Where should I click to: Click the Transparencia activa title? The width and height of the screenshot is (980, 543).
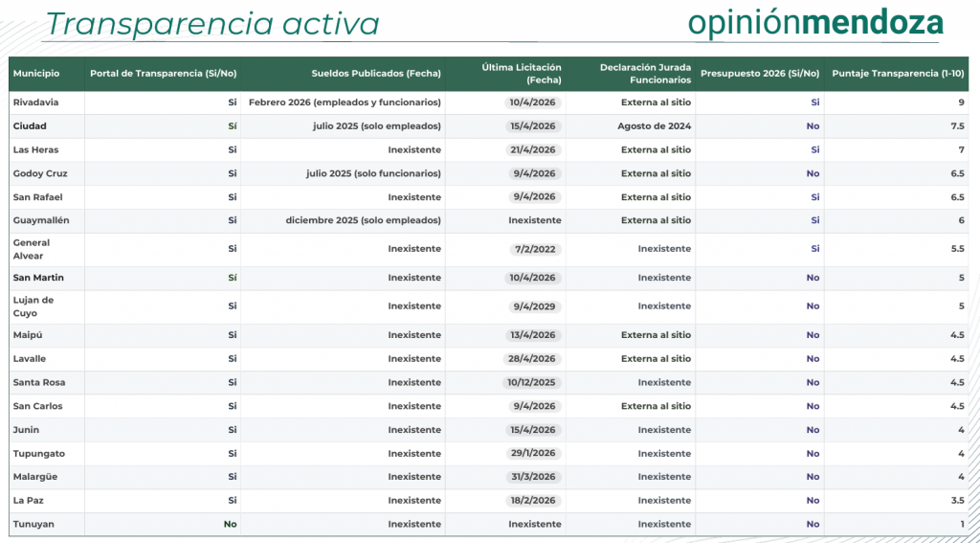pos(212,24)
